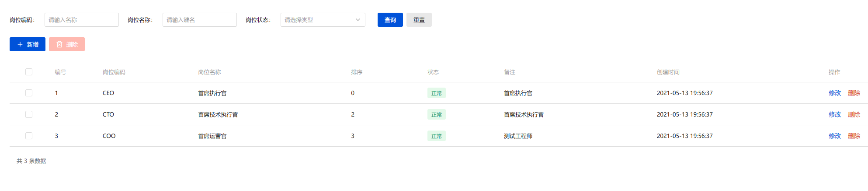This screenshot has width=868, height=191.
Task: Click 删除 link for CEO row
Action: point(854,93)
